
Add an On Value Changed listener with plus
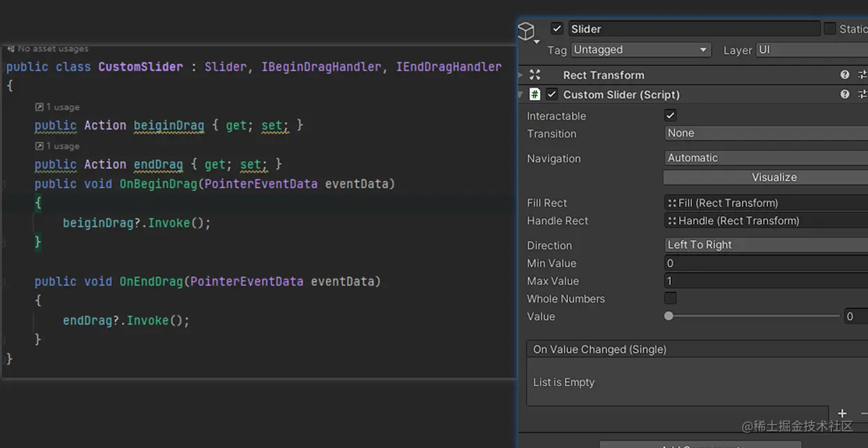pyautogui.click(x=842, y=413)
